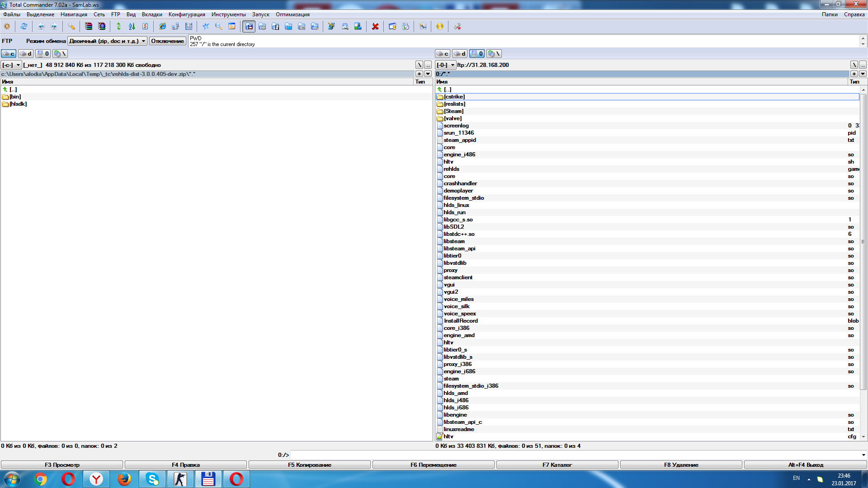Toggle right panel drive d button

[x=460, y=54]
